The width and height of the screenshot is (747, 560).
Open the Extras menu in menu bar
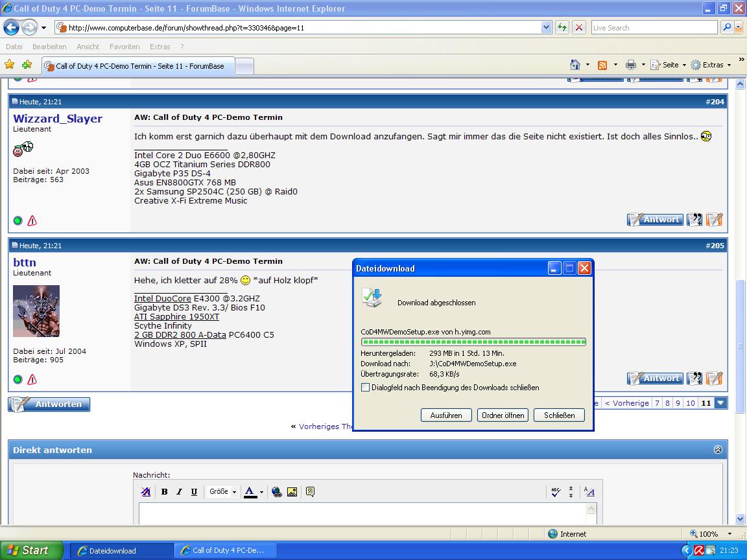pos(160,47)
